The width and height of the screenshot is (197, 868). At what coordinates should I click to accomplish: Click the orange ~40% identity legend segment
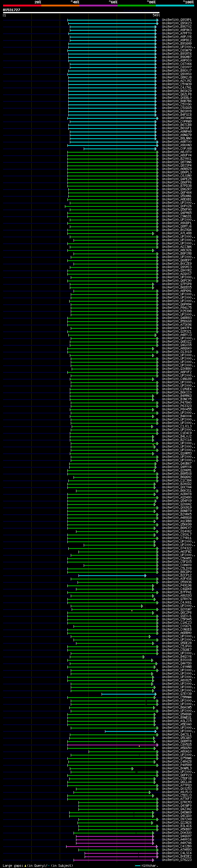pos(60,6)
